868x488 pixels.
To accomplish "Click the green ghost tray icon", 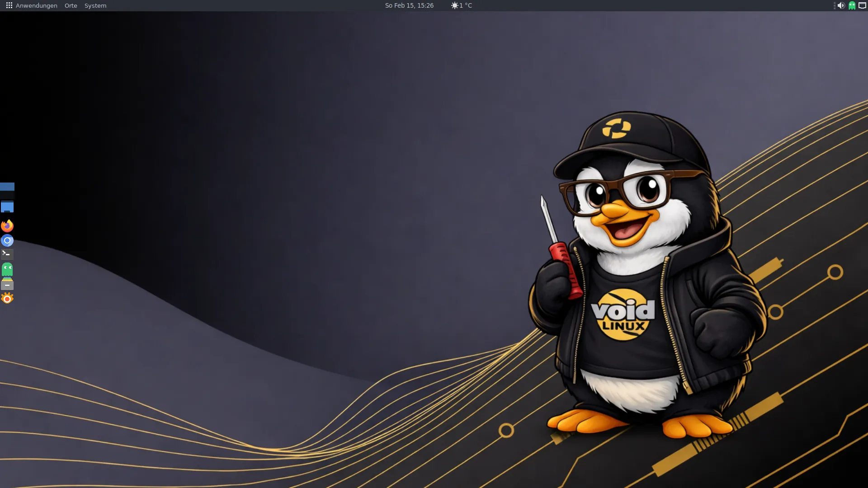I will pos(852,5).
